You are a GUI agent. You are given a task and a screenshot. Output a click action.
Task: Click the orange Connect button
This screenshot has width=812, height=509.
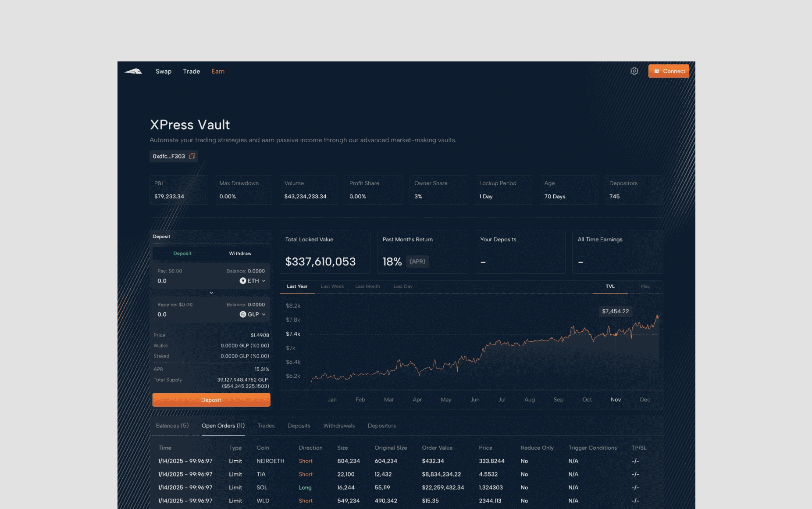click(x=669, y=71)
